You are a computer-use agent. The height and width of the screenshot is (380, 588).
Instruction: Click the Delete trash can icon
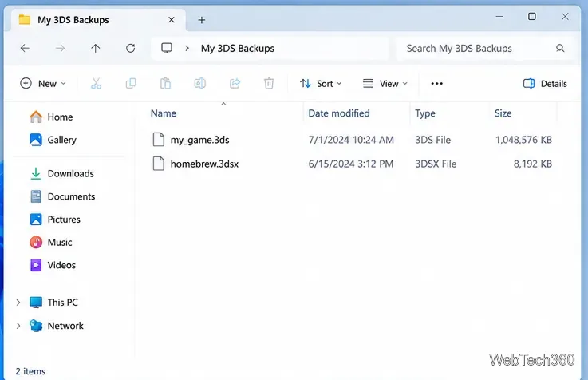(x=269, y=83)
